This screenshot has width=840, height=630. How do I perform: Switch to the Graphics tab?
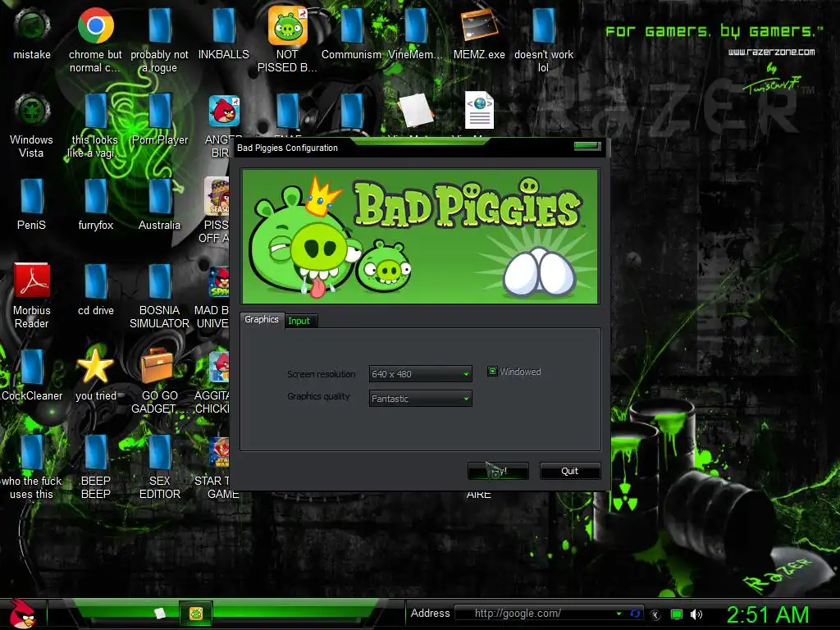click(262, 319)
